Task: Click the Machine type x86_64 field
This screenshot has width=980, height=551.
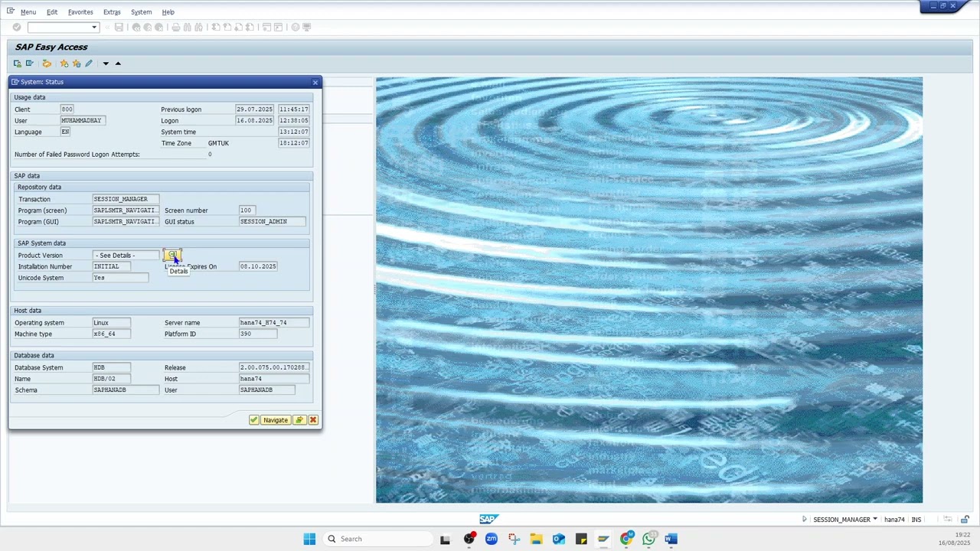Action: 111,334
